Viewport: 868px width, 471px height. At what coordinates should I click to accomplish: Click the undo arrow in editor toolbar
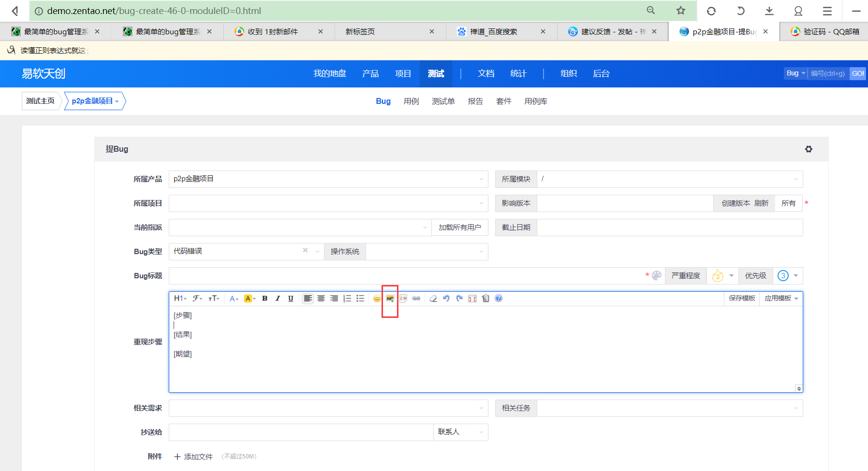click(446, 299)
